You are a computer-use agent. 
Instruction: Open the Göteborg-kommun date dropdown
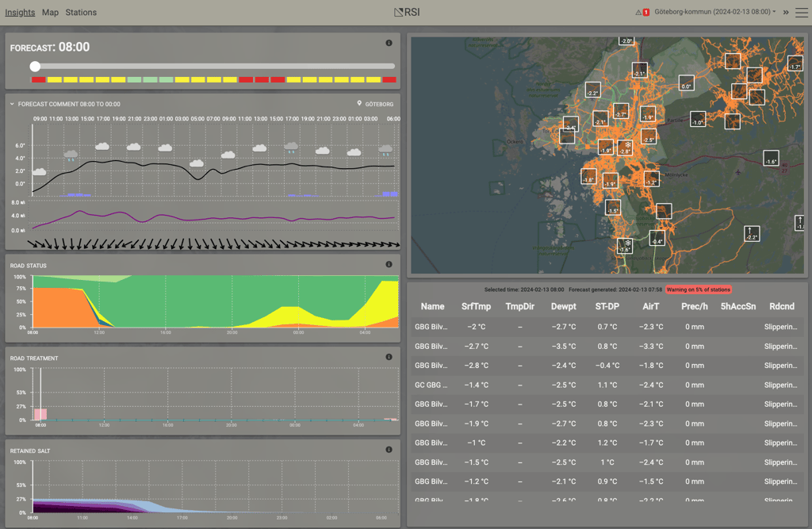pos(714,12)
